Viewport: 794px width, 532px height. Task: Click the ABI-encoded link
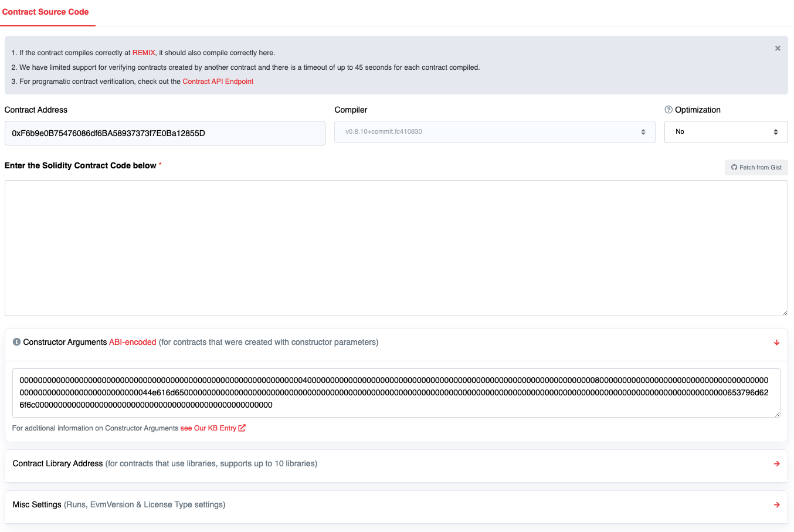click(133, 342)
